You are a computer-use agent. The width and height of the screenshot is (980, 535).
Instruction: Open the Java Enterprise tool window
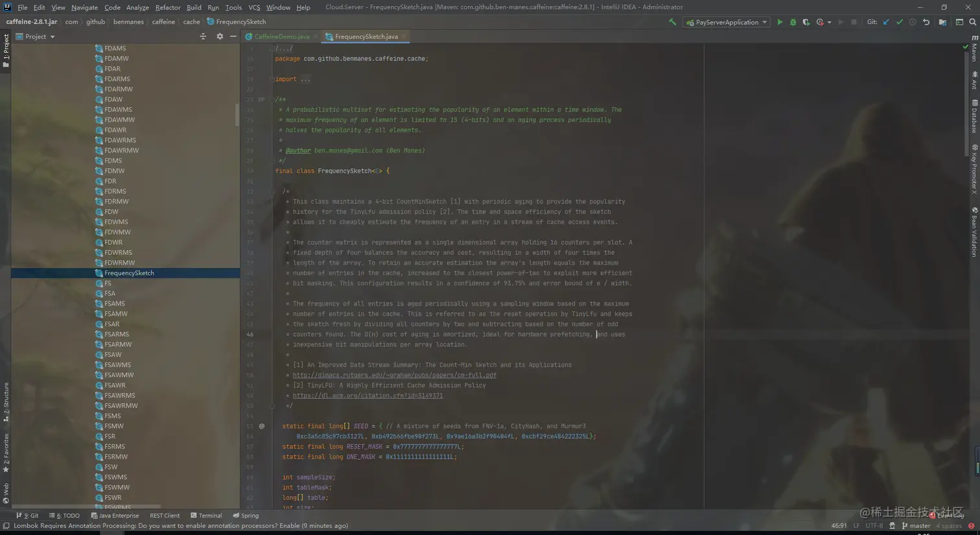click(x=115, y=516)
